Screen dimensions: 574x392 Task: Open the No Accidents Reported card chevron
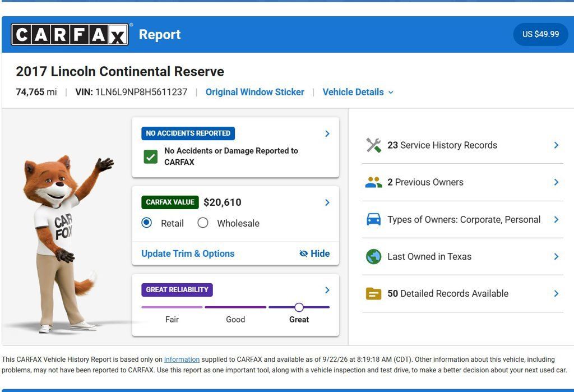(x=327, y=133)
